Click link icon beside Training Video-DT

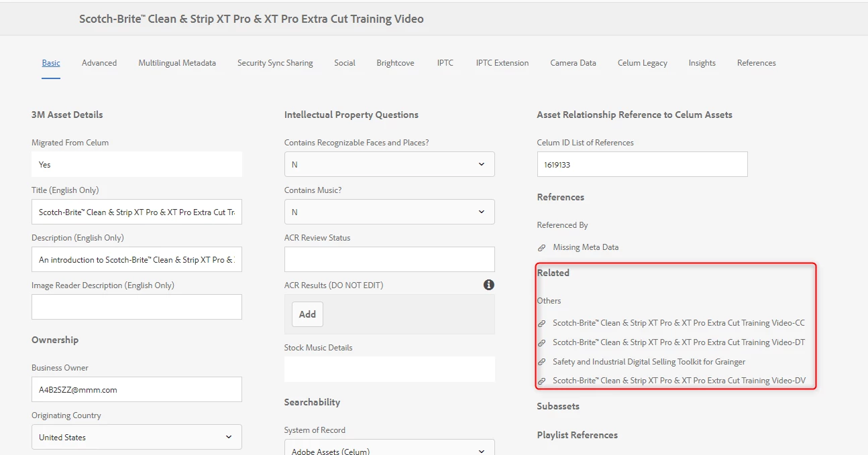[x=542, y=342]
